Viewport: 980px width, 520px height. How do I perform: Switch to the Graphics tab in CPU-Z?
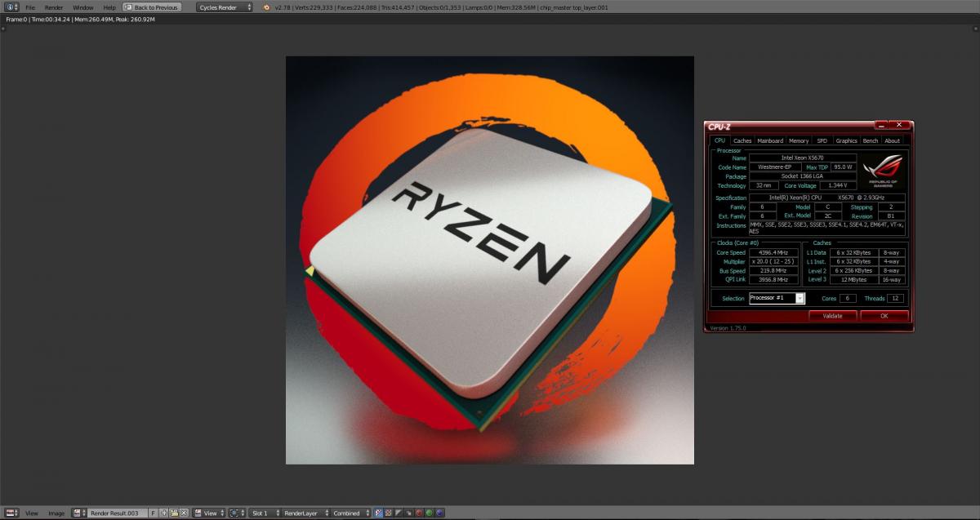coord(847,140)
